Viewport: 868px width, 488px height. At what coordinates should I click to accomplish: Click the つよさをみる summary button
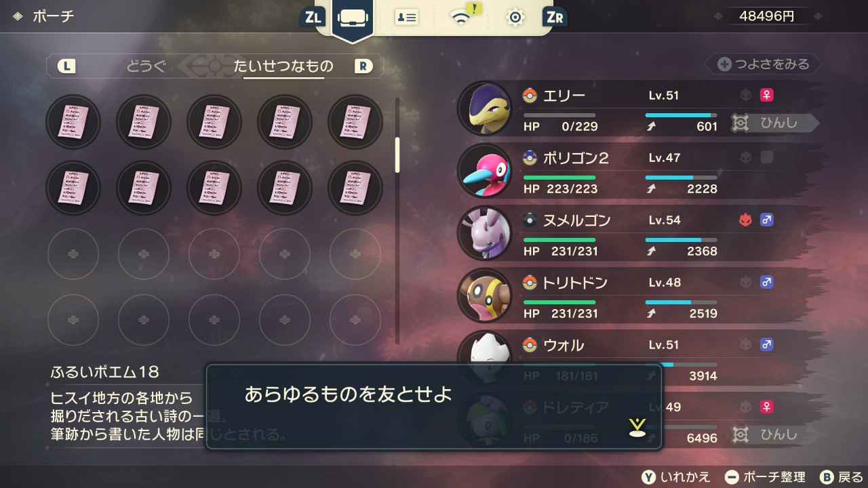click(763, 64)
